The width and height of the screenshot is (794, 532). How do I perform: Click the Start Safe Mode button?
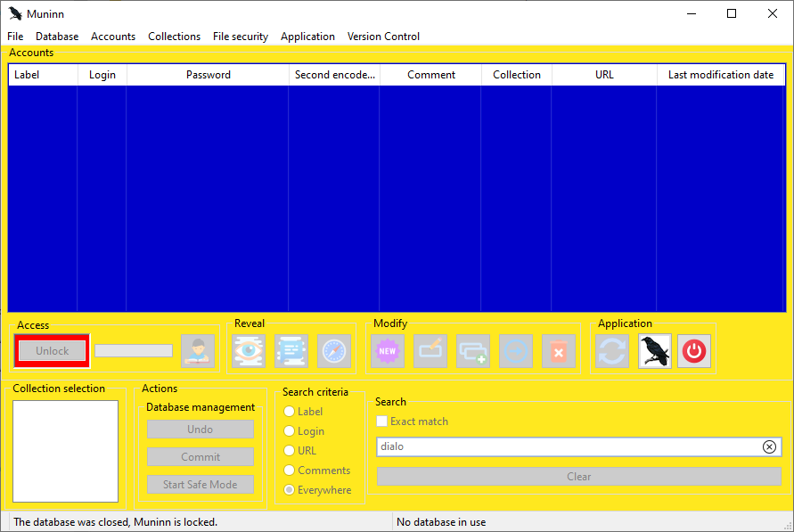click(x=201, y=485)
